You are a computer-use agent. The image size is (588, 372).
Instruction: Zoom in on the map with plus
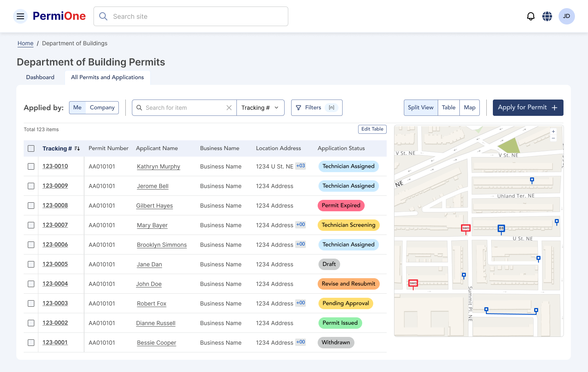pos(553,132)
